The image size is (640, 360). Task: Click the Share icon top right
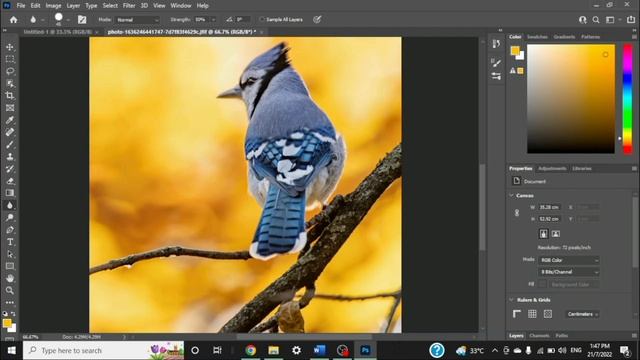(x=631, y=20)
